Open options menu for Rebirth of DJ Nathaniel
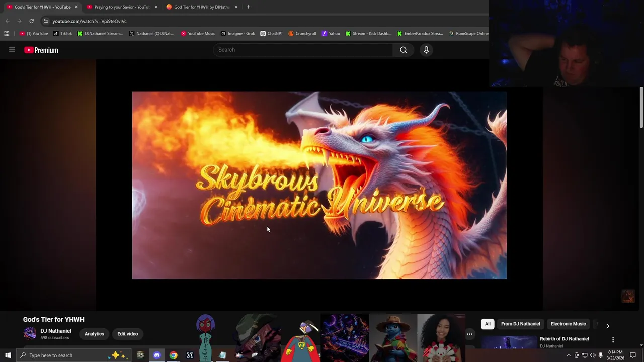This screenshot has height=362, width=644. pyautogui.click(x=613, y=340)
